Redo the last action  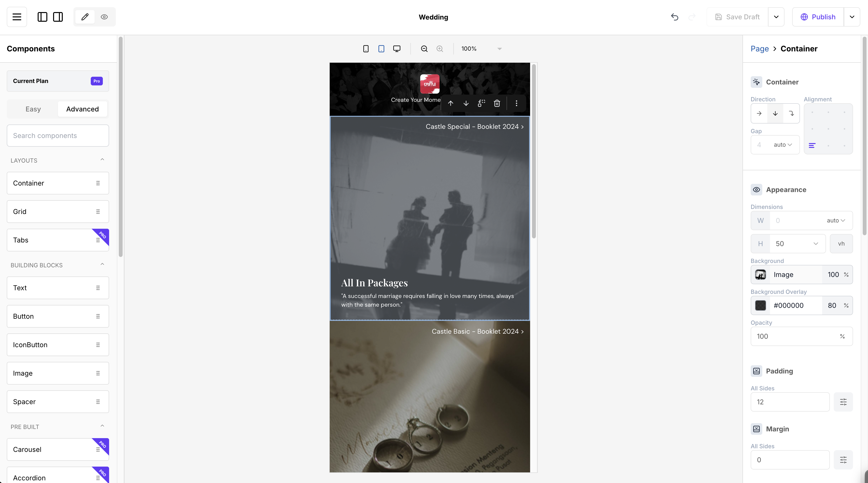point(692,17)
